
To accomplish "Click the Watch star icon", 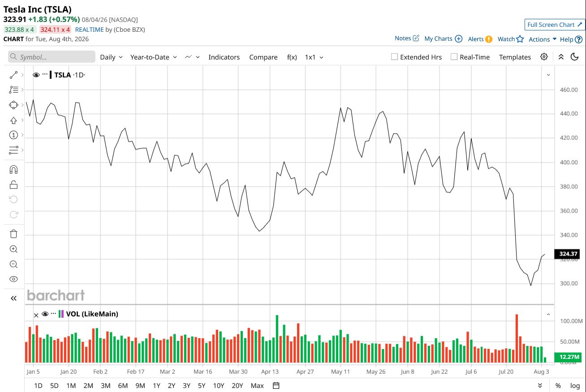I will [520, 39].
